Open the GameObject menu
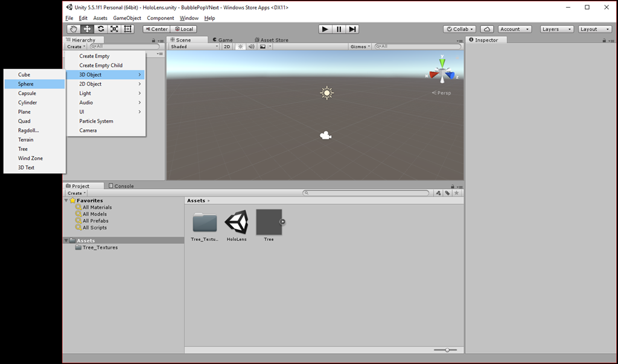Image resolution: width=618 pixels, height=364 pixels. pyautogui.click(x=127, y=18)
